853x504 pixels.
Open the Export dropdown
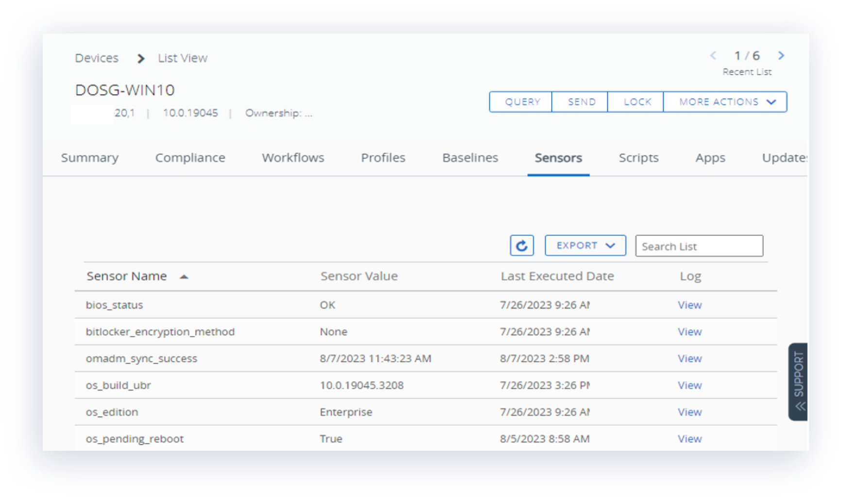585,246
